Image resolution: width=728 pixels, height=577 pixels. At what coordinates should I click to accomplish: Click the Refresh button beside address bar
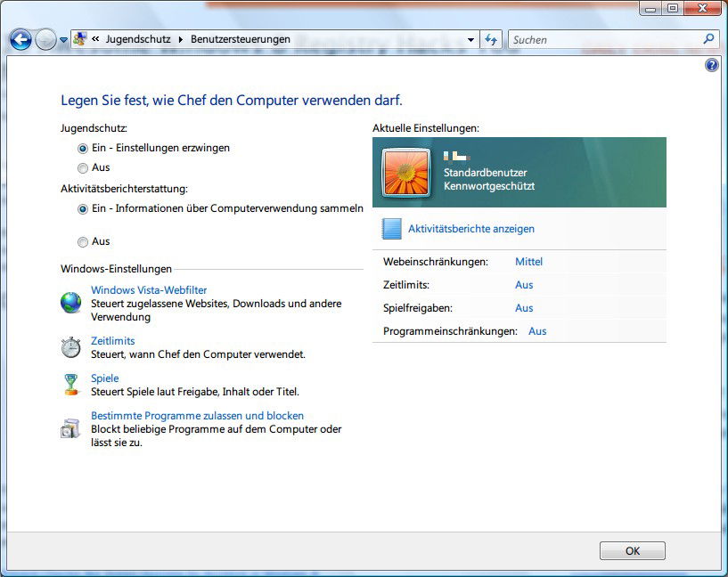pyautogui.click(x=491, y=40)
